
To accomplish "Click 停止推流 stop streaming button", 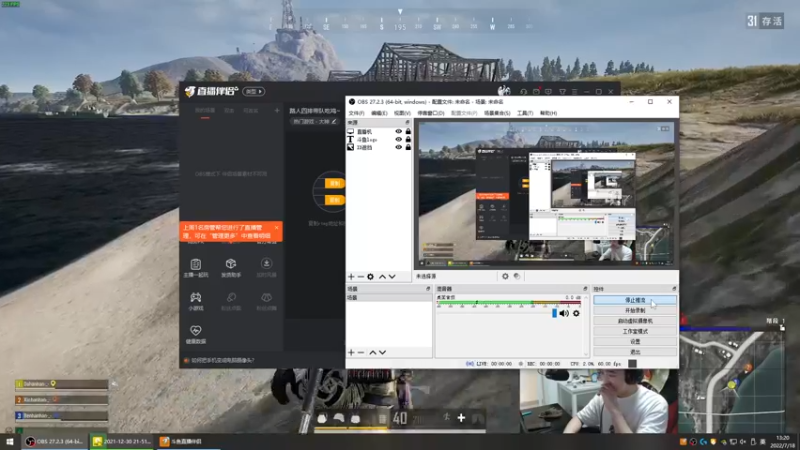I will pyautogui.click(x=635, y=300).
